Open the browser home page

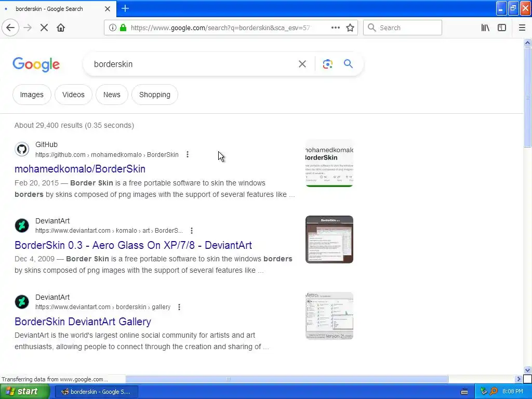[61, 28]
